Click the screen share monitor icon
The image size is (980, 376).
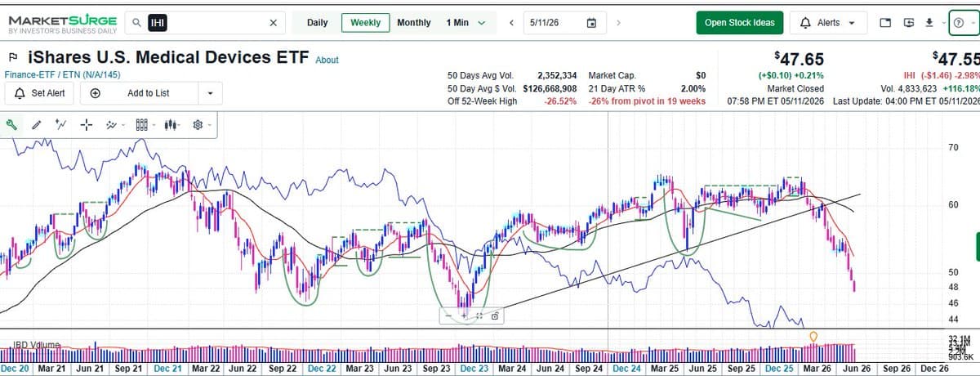click(909, 23)
